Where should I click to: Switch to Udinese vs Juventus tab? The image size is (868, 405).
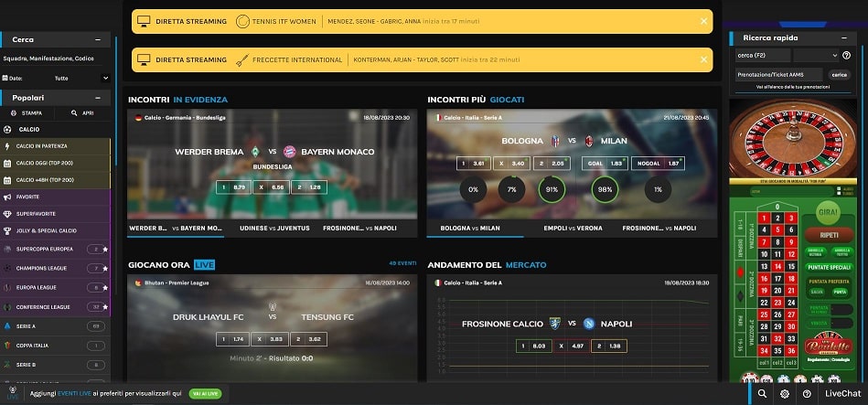[274, 228]
